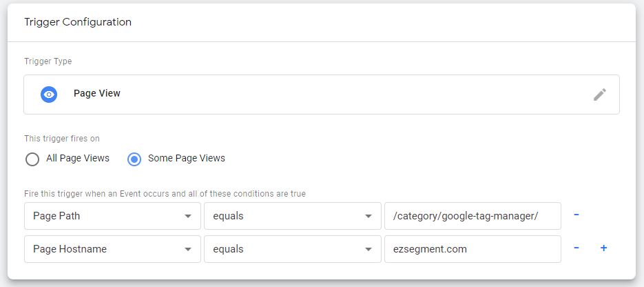Click the dropdown arrow next to Page Hostname
The width and height of the screenshot is (644, 287).
(x=188, y=250)
